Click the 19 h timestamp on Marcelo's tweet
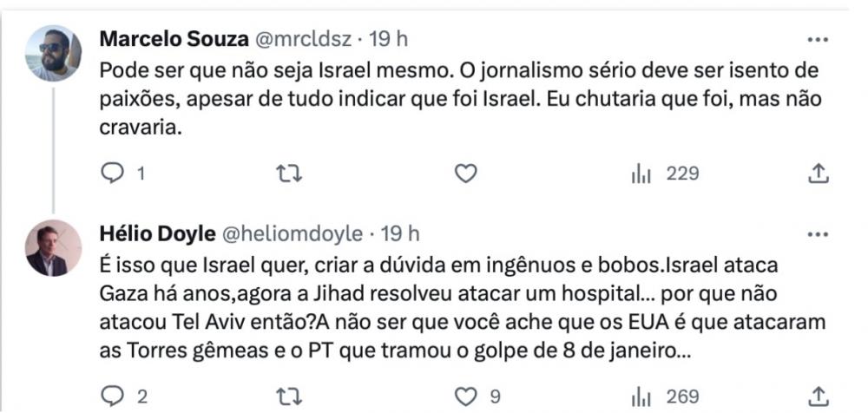Image resolution: width=868 pixels, height=413 pixels. (389, 40)
